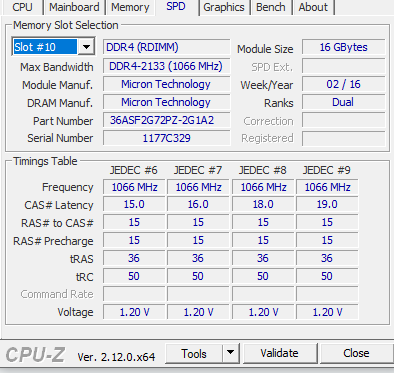Viewport: 394px width, 373px height.
Task: Select part number 36ASF2G72PZ-2G1A2
Action: coord(167,120)
